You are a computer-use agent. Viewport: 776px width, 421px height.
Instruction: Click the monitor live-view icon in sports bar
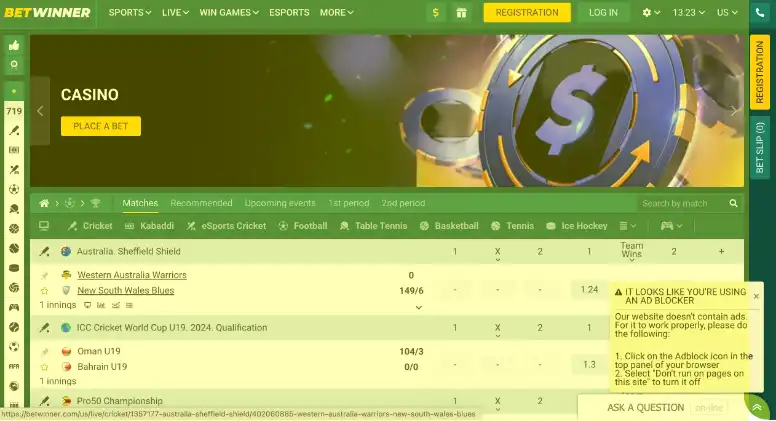[44, 226]
